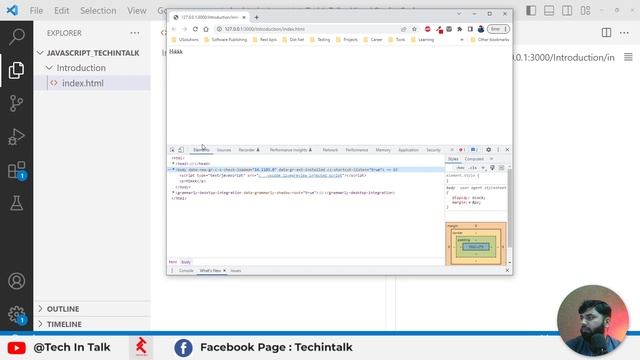Image resolution: width=640 pixels, height=360 pixels.
Task: Open VS Code customize layout icon
Action: pos(585,11)
